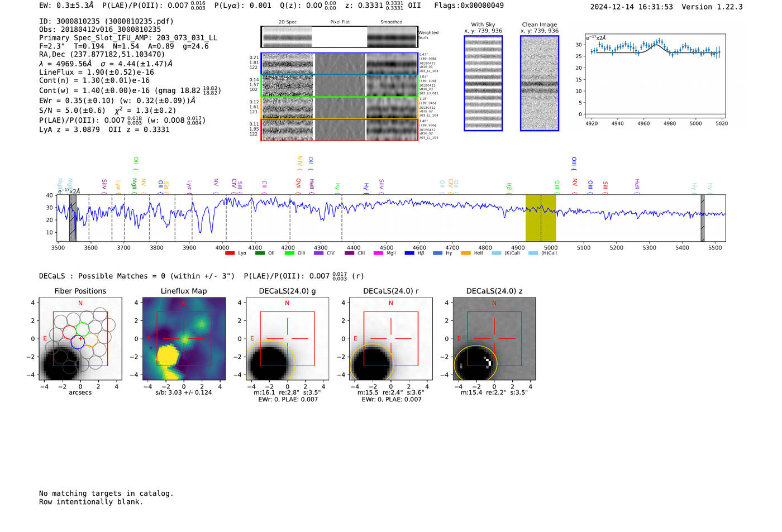
Task: Click the Weighted Sum 2D spectrum strip
Action: point(339,37)
